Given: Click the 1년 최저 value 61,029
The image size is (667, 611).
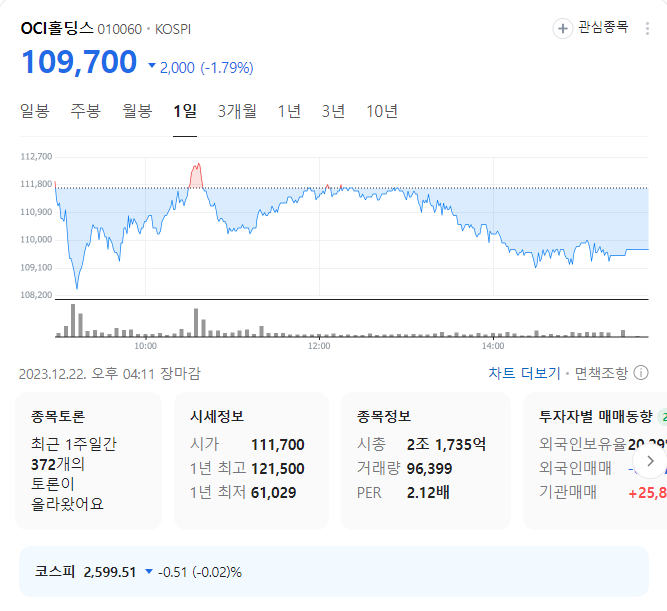Looking at the screenshot, I should click(x=274, y=492).
